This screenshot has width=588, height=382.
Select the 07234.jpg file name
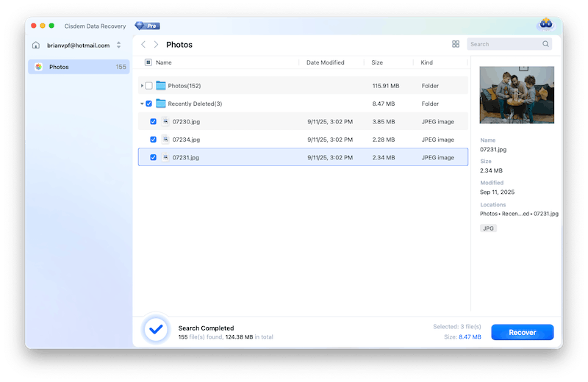(x=186, y=140)
